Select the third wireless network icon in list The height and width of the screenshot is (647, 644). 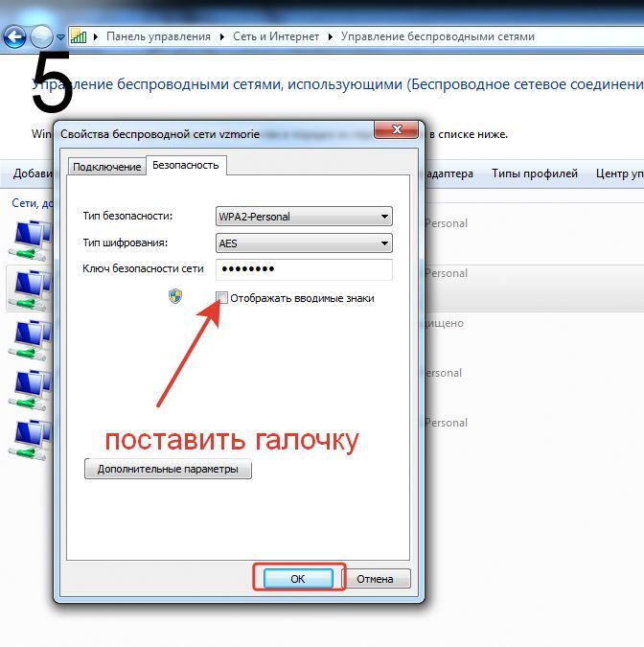pos(31,340)
